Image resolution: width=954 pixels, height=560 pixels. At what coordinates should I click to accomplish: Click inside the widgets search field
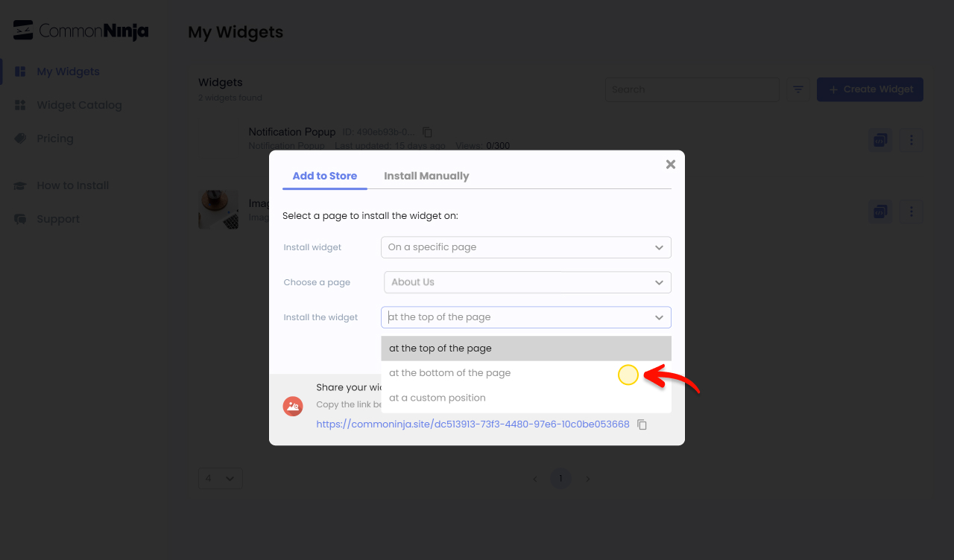click(x=692, y=89)
